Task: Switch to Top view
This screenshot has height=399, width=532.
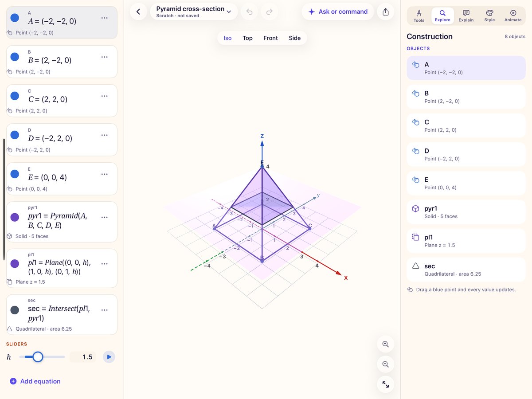Action: [x=247, y=38]
